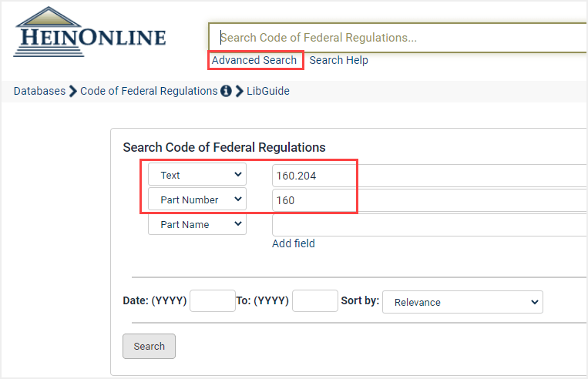Open the Search Help link
This screenshot has height=379, width=588.
(338, 60)
